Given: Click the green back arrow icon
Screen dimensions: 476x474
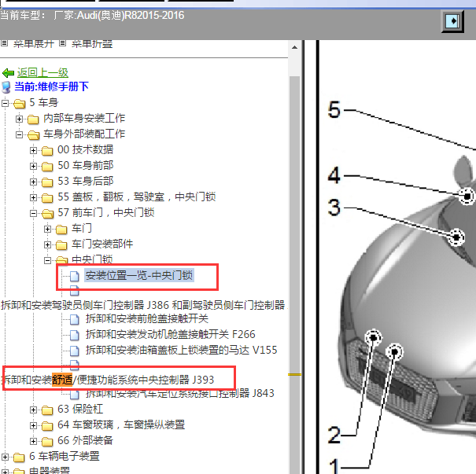Looking at the screenshot, I should point(9,72).
